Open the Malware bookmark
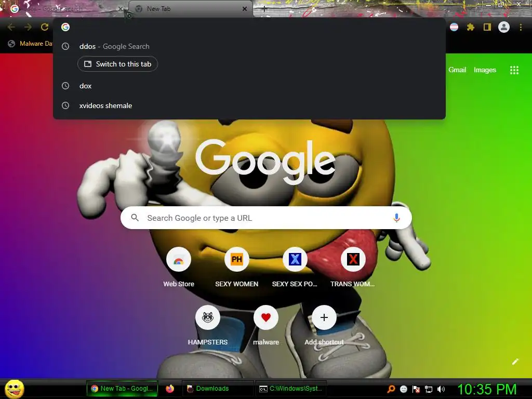The height and width of the screenshot is (399, 532). click(30, 44)
